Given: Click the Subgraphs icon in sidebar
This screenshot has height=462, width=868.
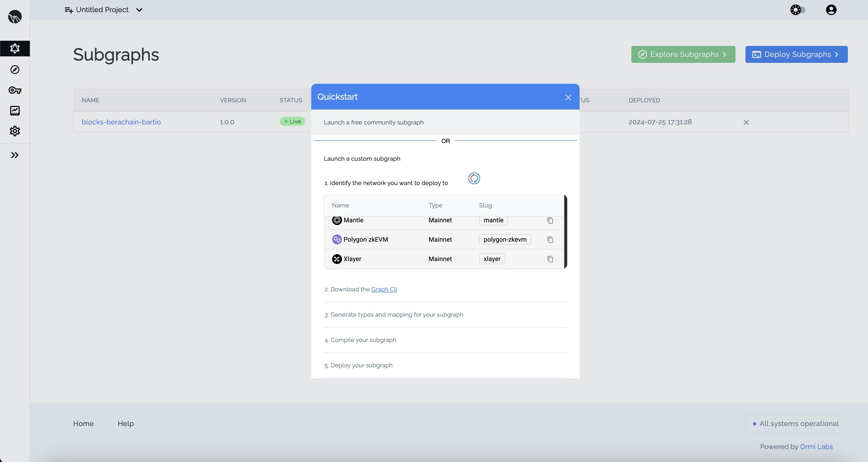Looking at the screenshot, I should [15, 48].
